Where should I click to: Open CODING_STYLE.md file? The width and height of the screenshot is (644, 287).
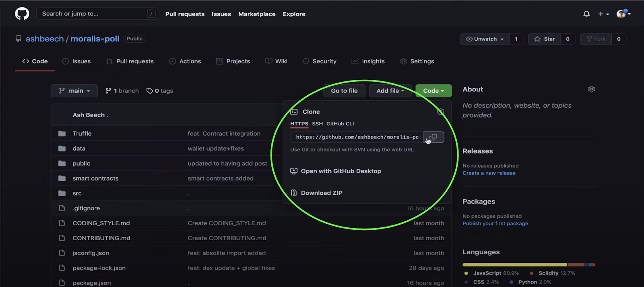point(101,223)
